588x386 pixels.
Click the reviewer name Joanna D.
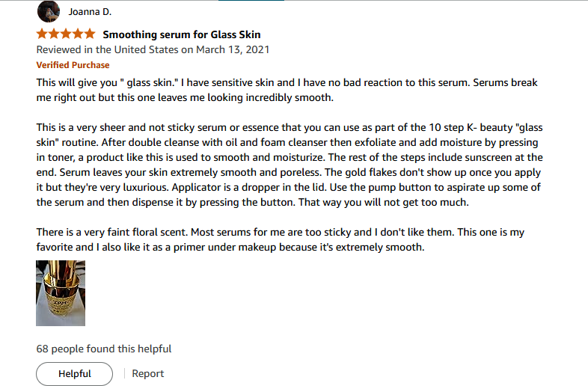(x=90, y=12)
